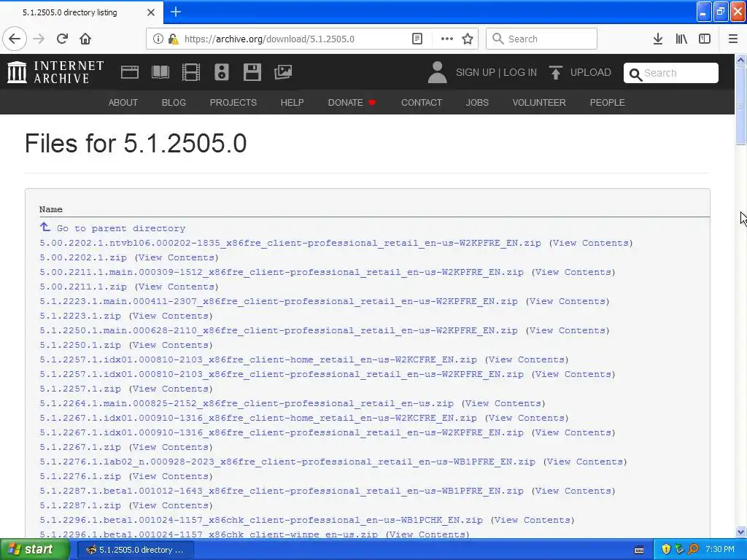
Task: View Contents of 5.1.2257.1.zip
Action: tap(171, 389)
